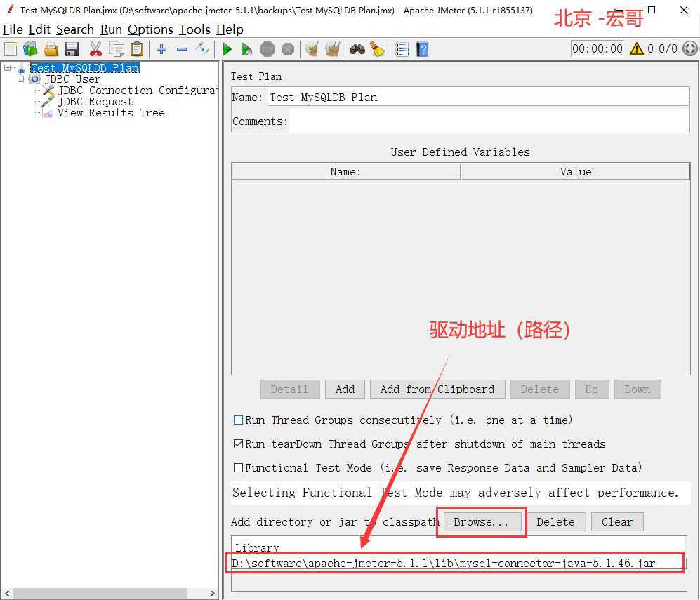700x600 pixels.
Task: Click the Name: column header
Action: pyautogui.click(x=345, y=172)
